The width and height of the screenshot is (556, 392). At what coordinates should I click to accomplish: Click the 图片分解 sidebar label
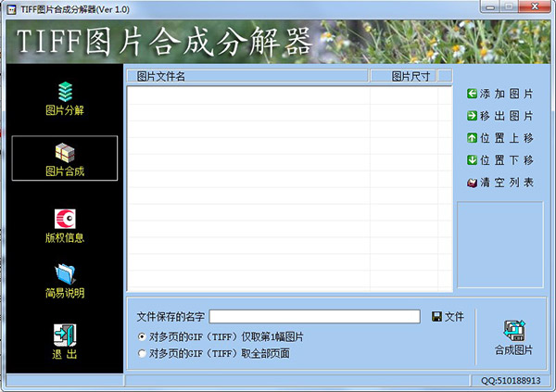(x=65, y=110)
